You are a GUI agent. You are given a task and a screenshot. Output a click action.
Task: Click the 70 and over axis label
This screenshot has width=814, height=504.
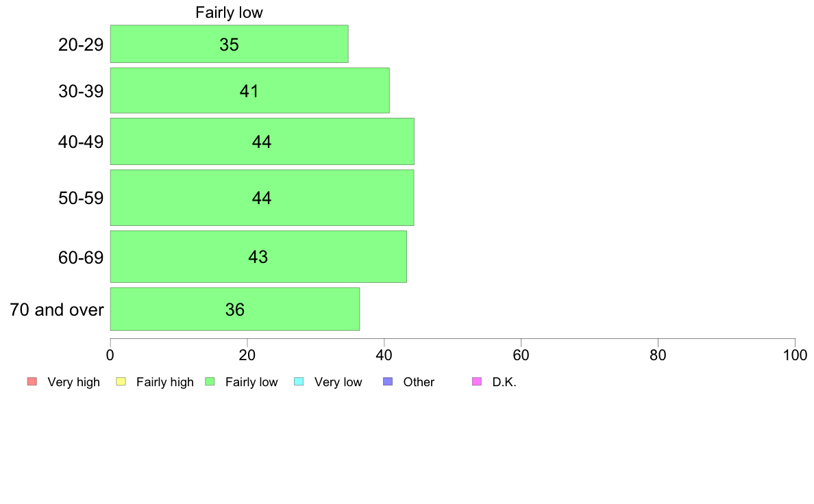[x=57, y=310]
